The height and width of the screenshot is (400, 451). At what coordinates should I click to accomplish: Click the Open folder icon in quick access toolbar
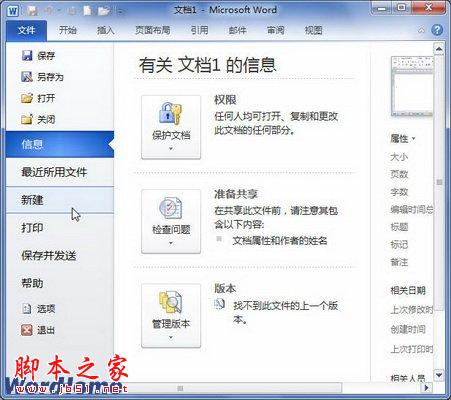(x=103, y=11)
